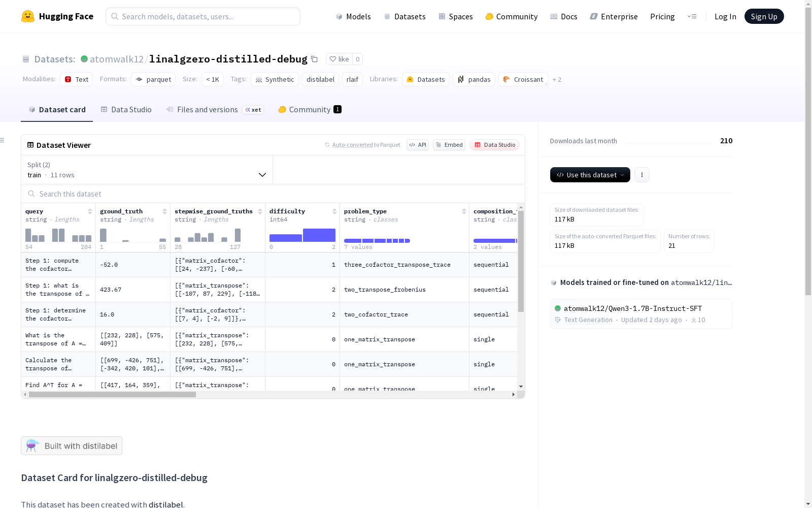Open Enterprise in the top navigation
This screenshot has height=508, width=812.
(x=614, y=16)
